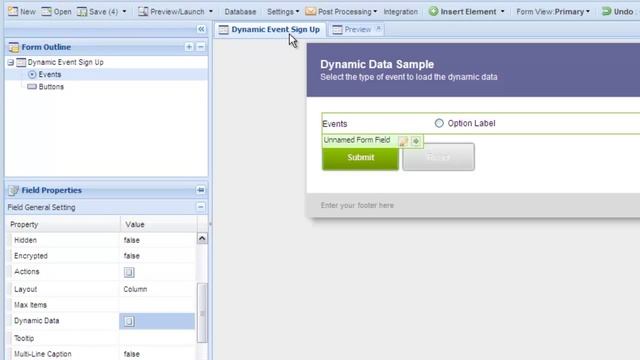
Task: Click the Events field label on form
Action: 335,124
